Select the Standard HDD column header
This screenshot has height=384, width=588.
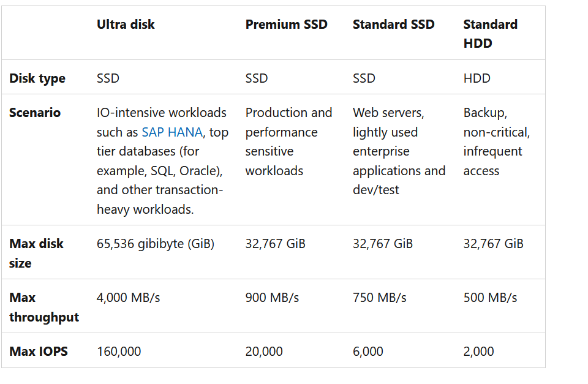point(490,34)
